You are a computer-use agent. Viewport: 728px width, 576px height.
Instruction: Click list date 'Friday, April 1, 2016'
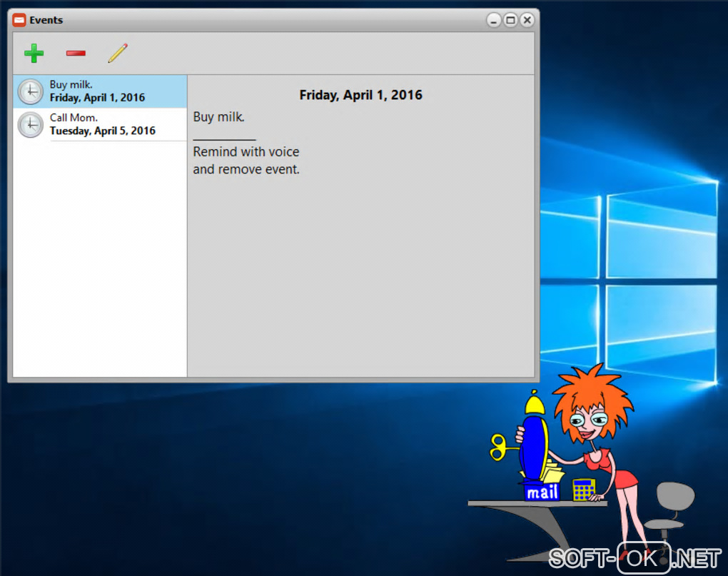(x=98, y=98)
